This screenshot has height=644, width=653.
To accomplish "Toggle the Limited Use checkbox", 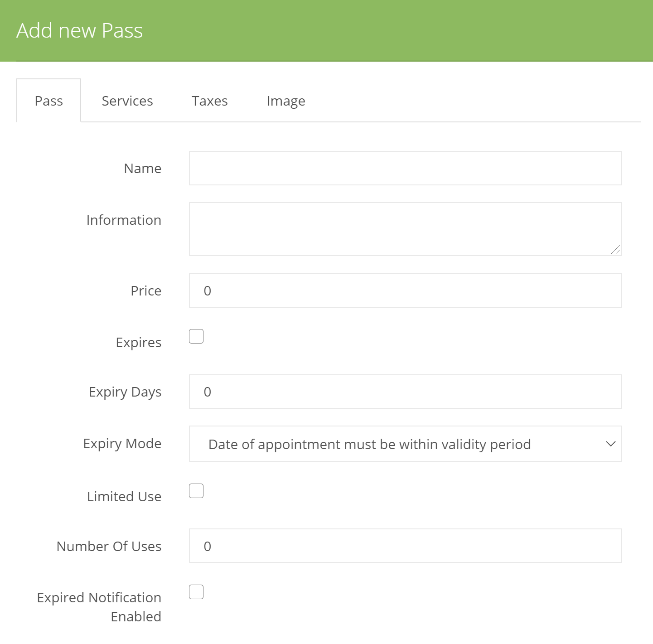I will 196,490.
